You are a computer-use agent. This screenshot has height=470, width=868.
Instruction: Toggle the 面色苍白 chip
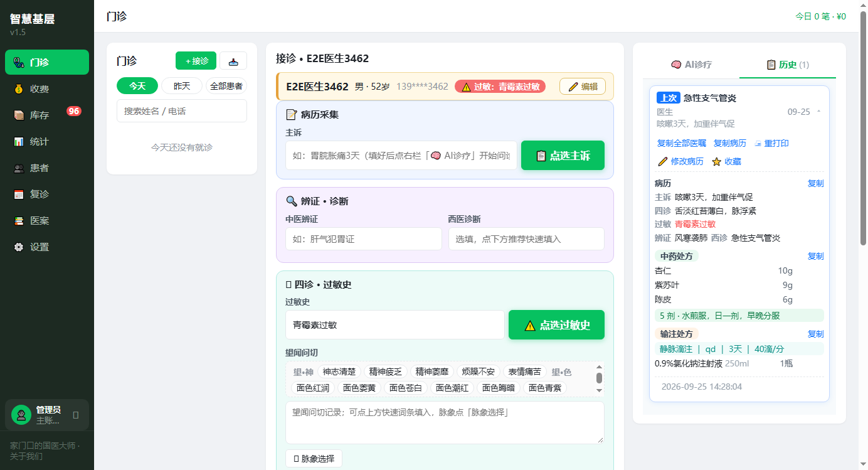click(x=406, y=388)
